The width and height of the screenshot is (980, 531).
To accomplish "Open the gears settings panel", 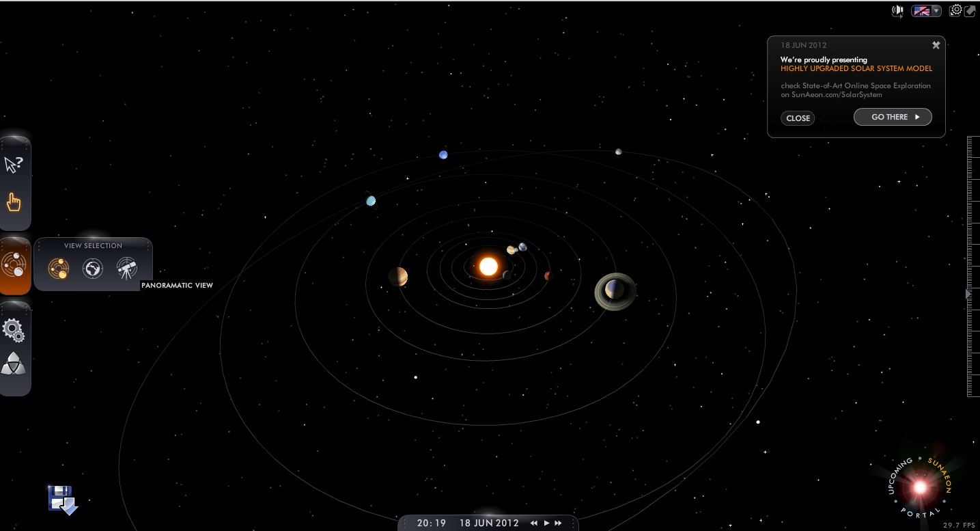I will 14,331.
